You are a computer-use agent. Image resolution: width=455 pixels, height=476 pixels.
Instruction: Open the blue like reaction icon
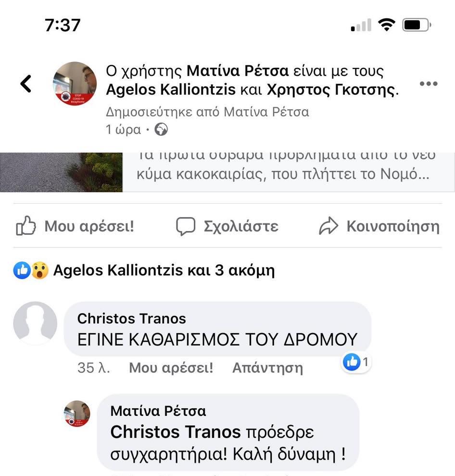tap(22, 270)
